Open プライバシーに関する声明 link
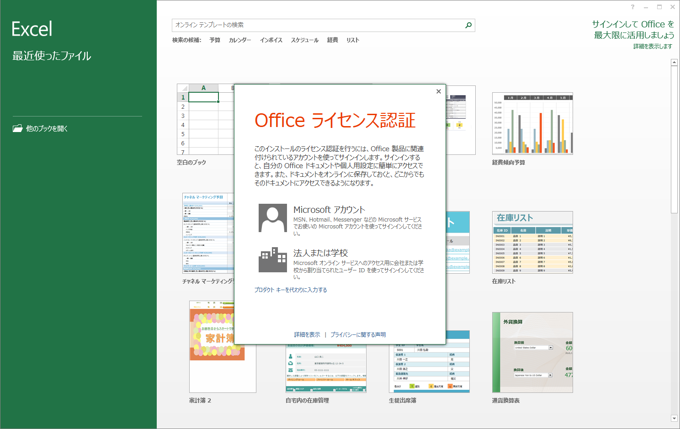680x429 pixels. [358, 334]
